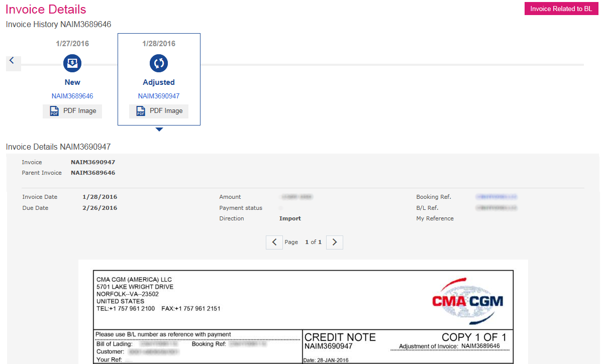Go to next page using right arrow icon
Viewport: 604px width, 364px height.
point(334,242)
